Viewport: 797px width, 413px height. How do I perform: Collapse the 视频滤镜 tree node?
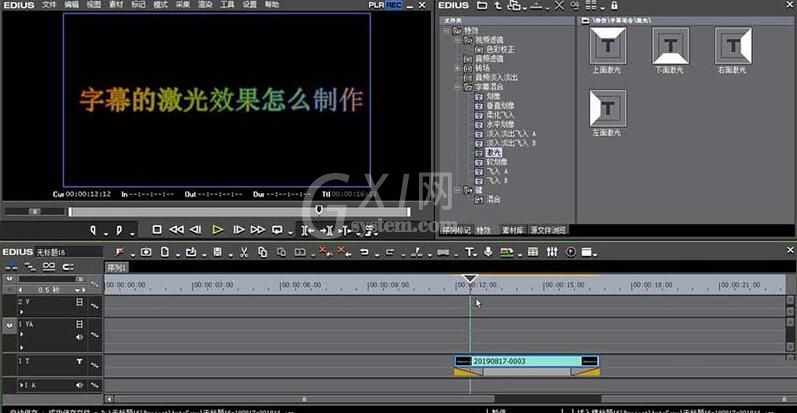click(457, 40)
